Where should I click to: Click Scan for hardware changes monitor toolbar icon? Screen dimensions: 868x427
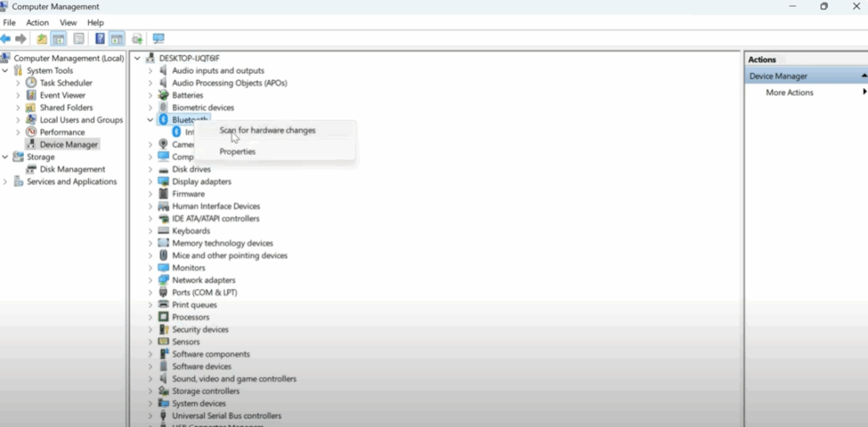coord(159,39)
